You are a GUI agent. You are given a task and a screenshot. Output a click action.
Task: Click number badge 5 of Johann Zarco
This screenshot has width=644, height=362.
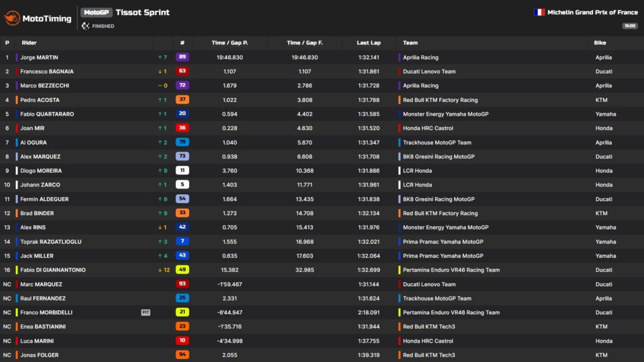(182, 184)
